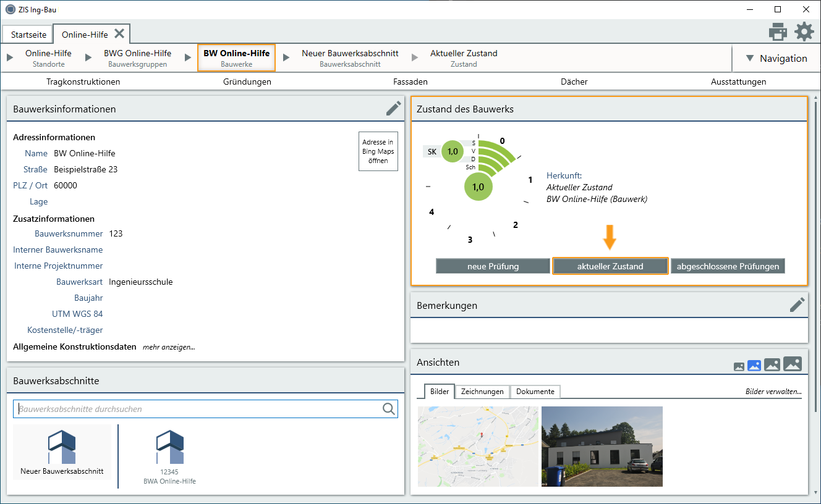Image resolution: width=821 pixels, height=504 pixels.
Task: Open the 12345 BWA Online-Hilfe section
Action: tap(169, 456)
